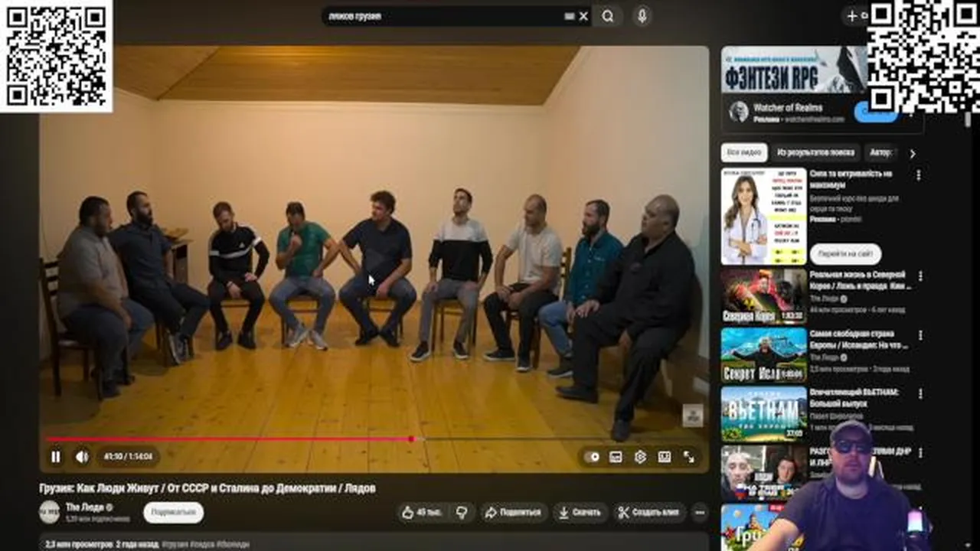This screenshot has height=551, width=980.
Task: Click the Поделиться share button
Action: tap(513, 513)
